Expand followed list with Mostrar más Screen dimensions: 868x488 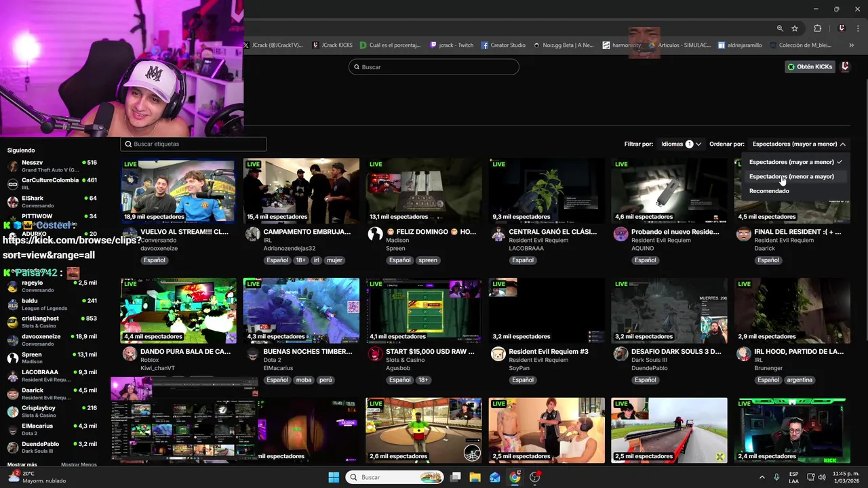click(x=22, y=464)
